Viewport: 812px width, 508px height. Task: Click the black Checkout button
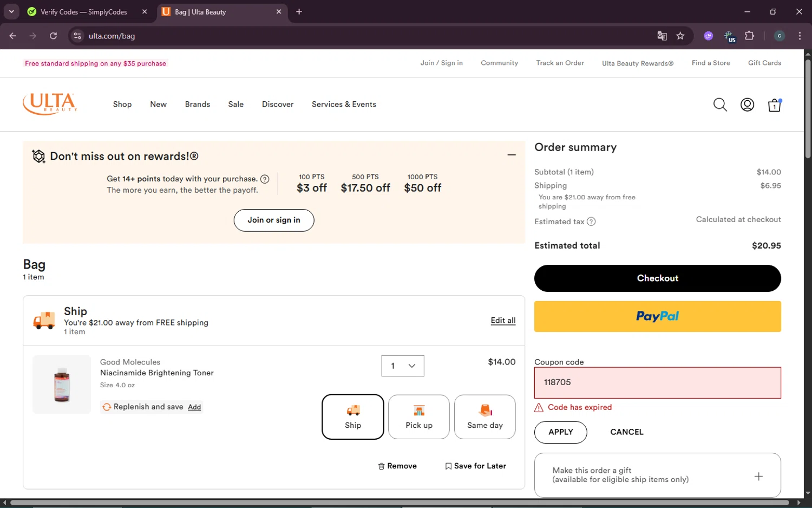(x=658, y=278)
